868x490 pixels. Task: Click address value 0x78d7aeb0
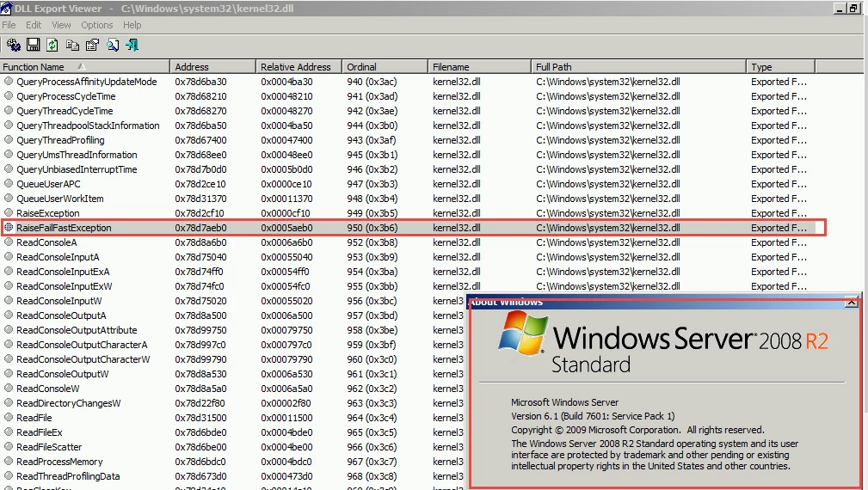pos(201,228)
